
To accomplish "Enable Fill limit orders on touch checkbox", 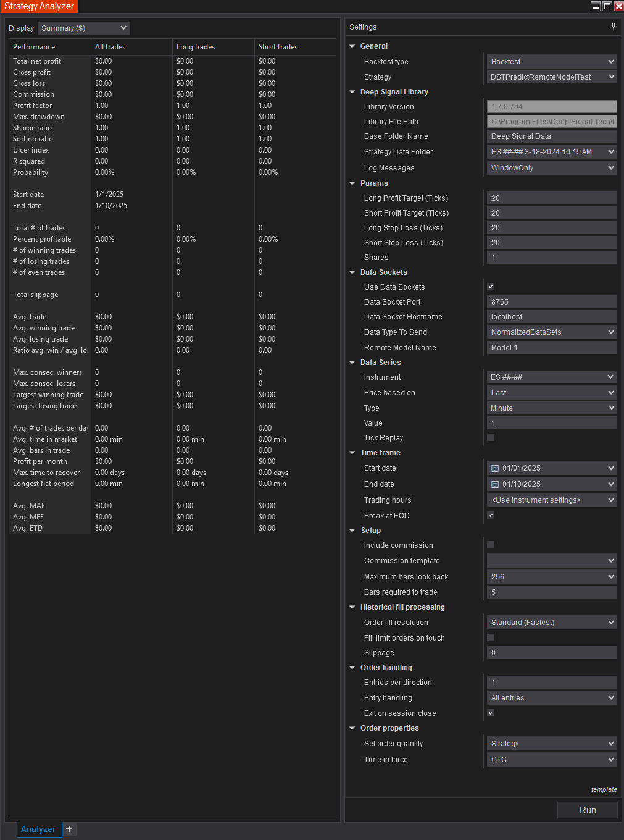I will (x=491, y=637).
